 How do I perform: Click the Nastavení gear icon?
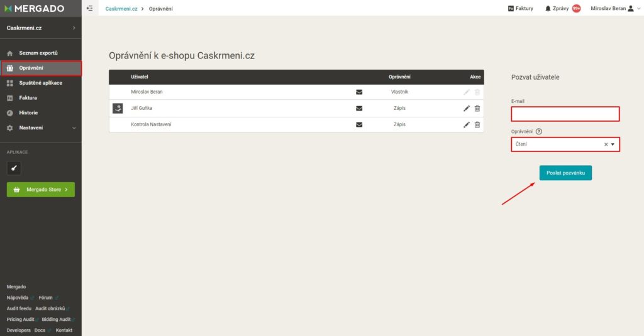[x=10, y=128]
